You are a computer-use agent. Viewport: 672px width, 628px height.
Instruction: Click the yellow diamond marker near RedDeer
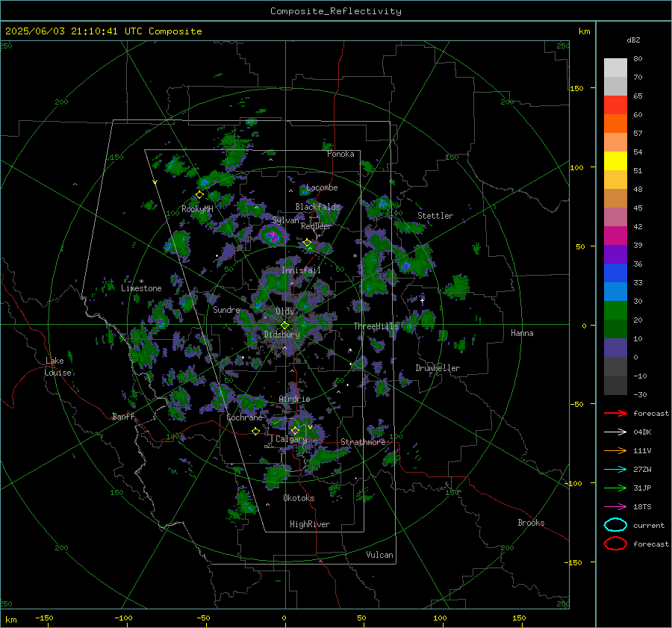[307, 243]
